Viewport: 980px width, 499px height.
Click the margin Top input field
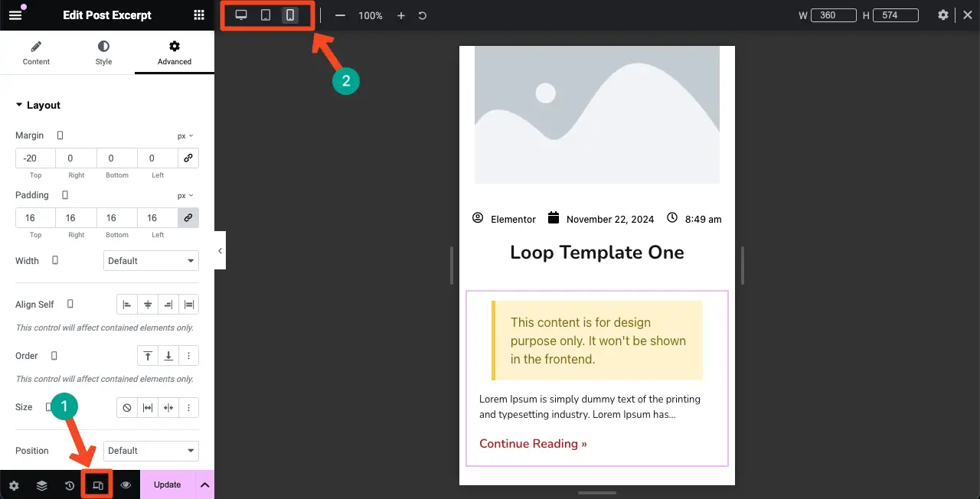35,158
